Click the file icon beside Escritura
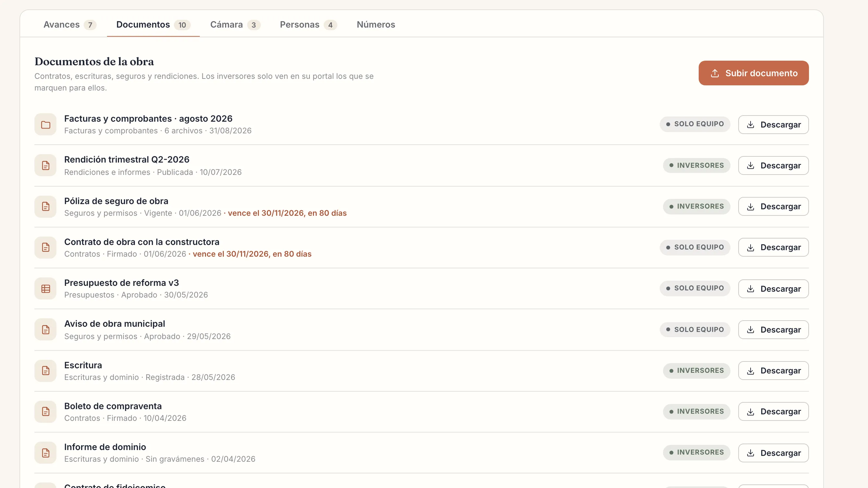The image size is (868, 488). coord(45,371)
